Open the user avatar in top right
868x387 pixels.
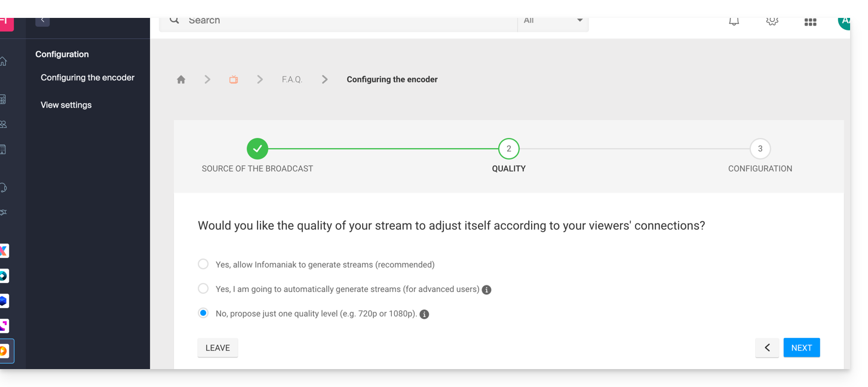pyautogui.click(x=844, y=21)
